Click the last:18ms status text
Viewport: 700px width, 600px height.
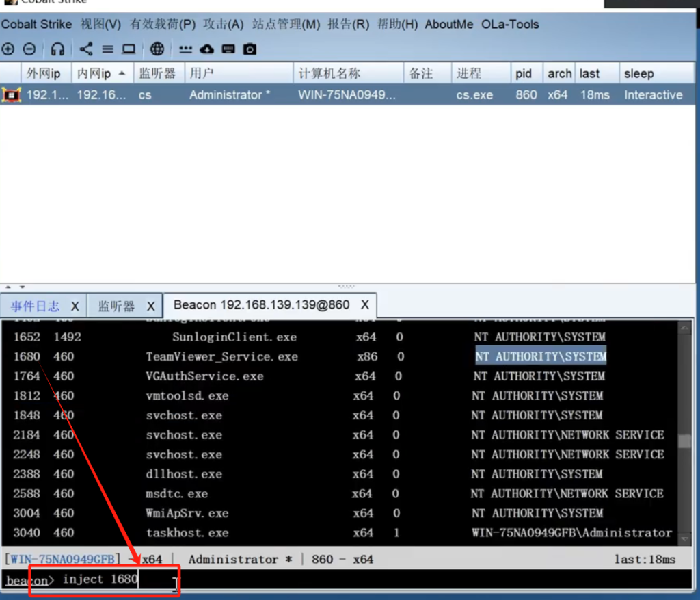point(645,560)
